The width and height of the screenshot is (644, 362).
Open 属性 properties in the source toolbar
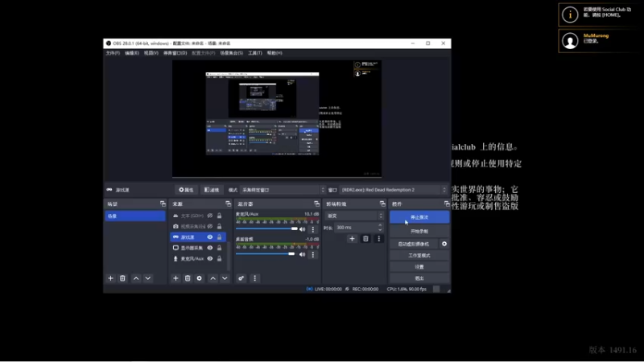point(186,190)
